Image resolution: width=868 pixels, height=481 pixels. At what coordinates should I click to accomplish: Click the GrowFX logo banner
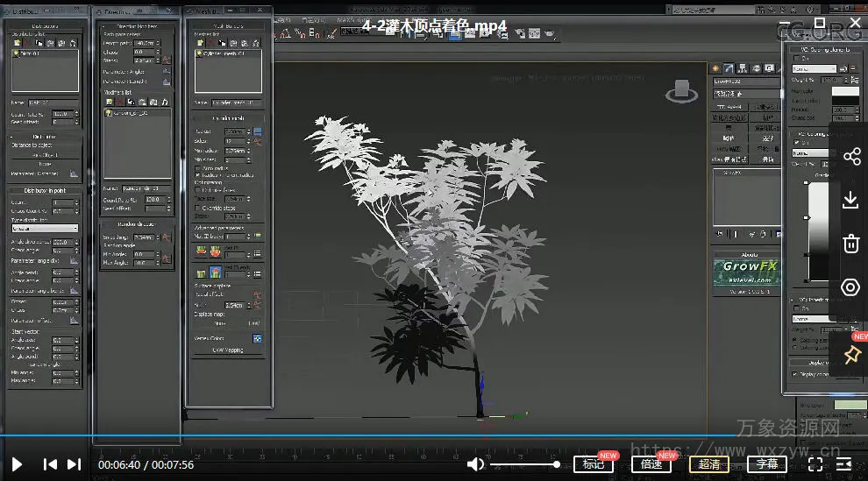pos(746,272)
